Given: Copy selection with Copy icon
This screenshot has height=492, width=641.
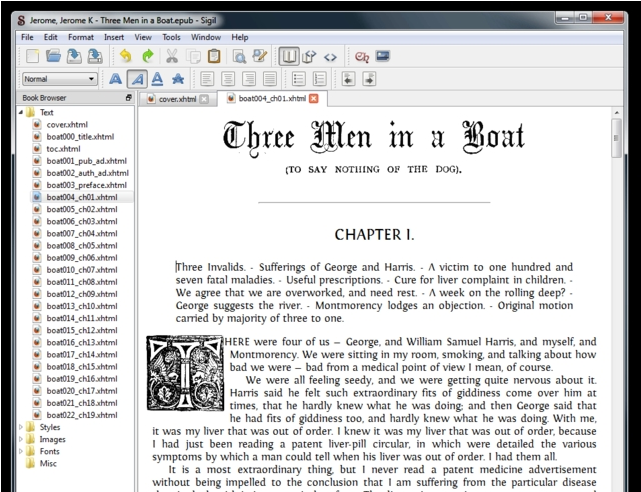Looking at the screenshot, I should click(193, 56).
